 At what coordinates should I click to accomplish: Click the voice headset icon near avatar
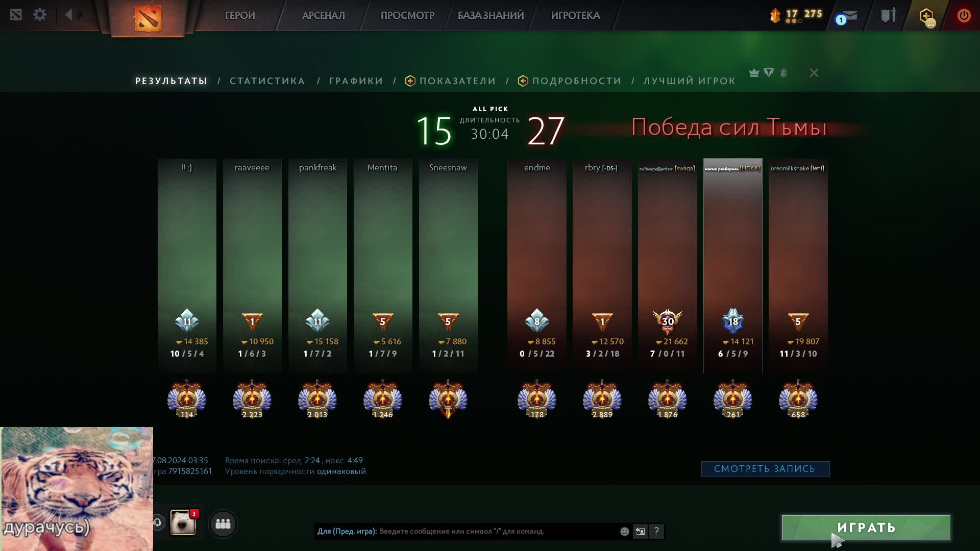pos(158,522)
